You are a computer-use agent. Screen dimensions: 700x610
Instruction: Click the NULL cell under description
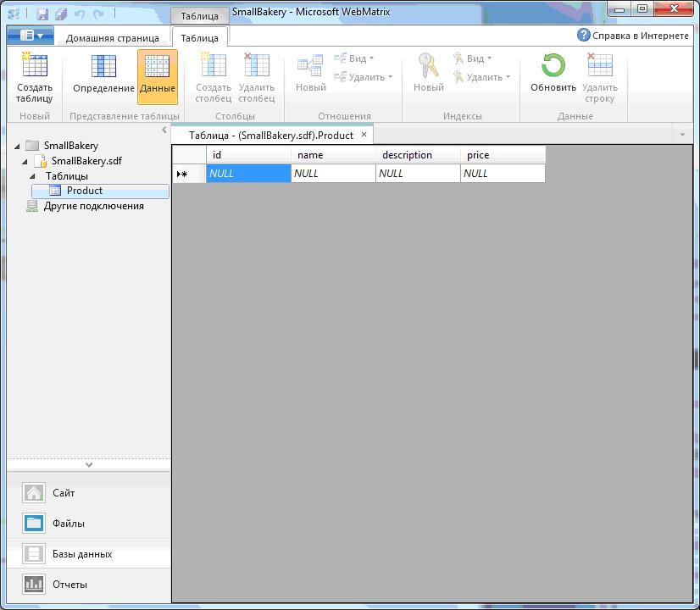pyautogui.click(x=419, y=173)
